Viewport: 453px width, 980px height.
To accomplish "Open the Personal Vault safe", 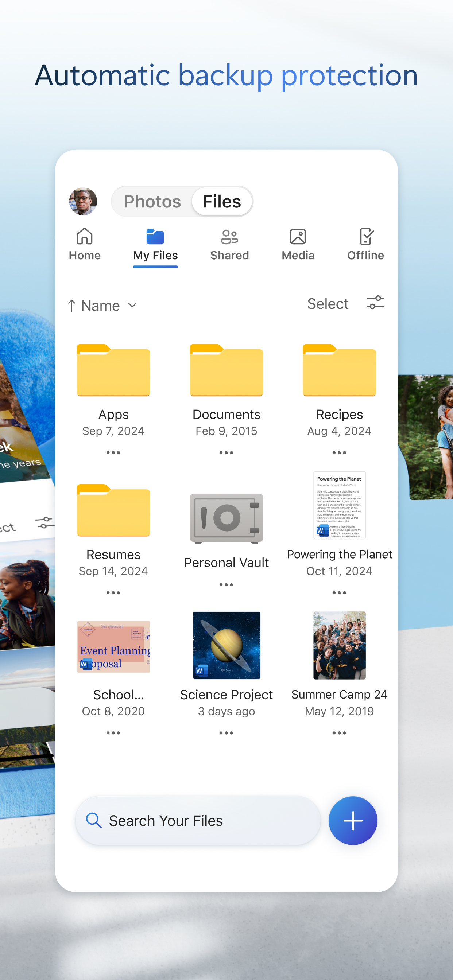I will (x=226, y=518).
